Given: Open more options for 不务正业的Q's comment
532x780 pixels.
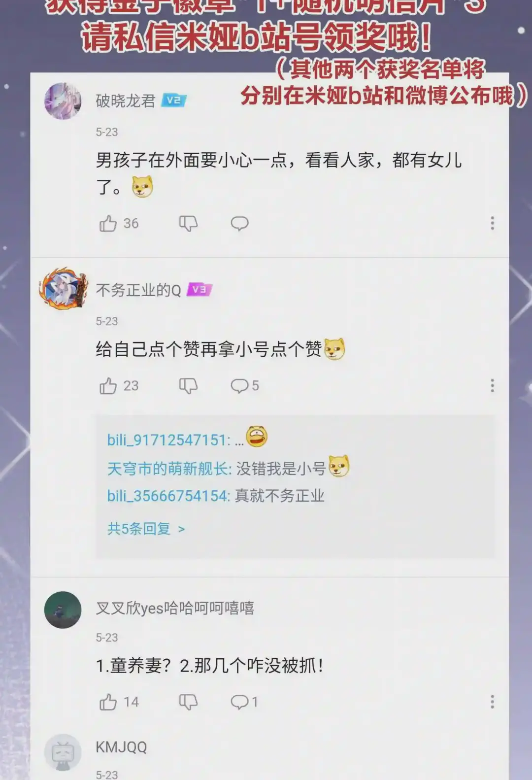Looking at the screenshot, I should click(492, 385).
